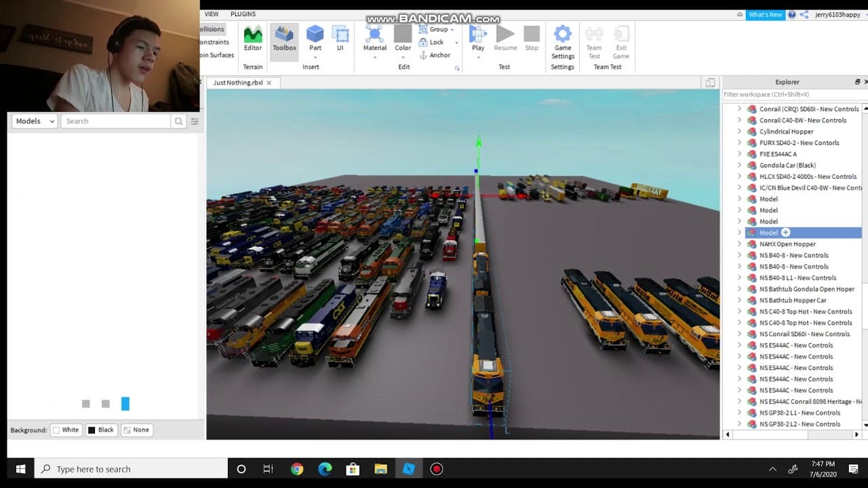Open Game Settings

[x=563, y=42]
